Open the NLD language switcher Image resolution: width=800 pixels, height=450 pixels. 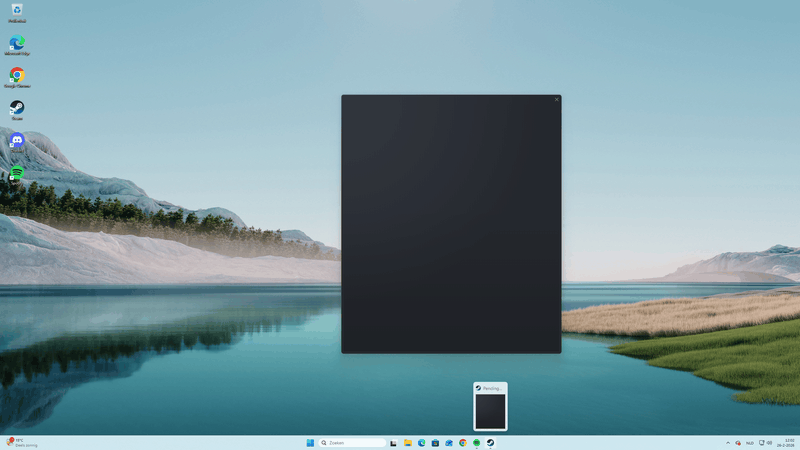(749, 443)
